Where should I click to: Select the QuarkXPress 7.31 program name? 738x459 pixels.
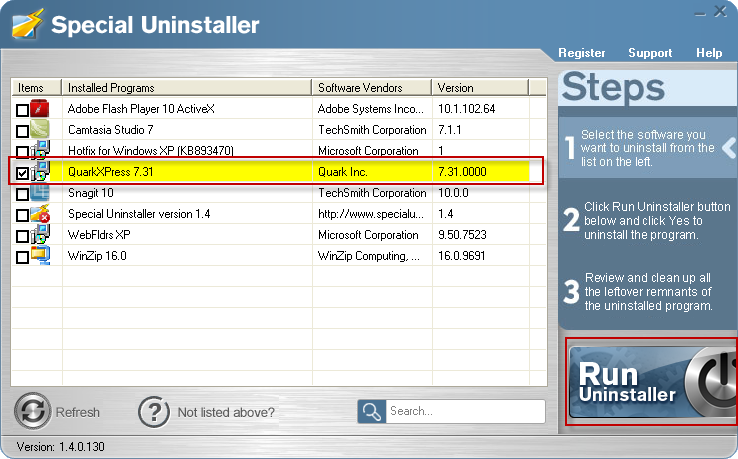tap(111, 172)
